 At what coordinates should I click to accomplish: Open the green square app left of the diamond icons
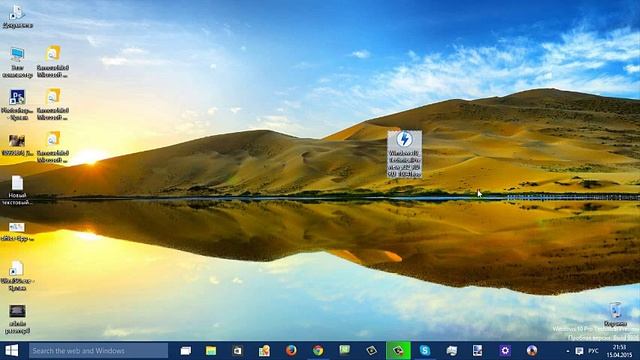[344, 350]
